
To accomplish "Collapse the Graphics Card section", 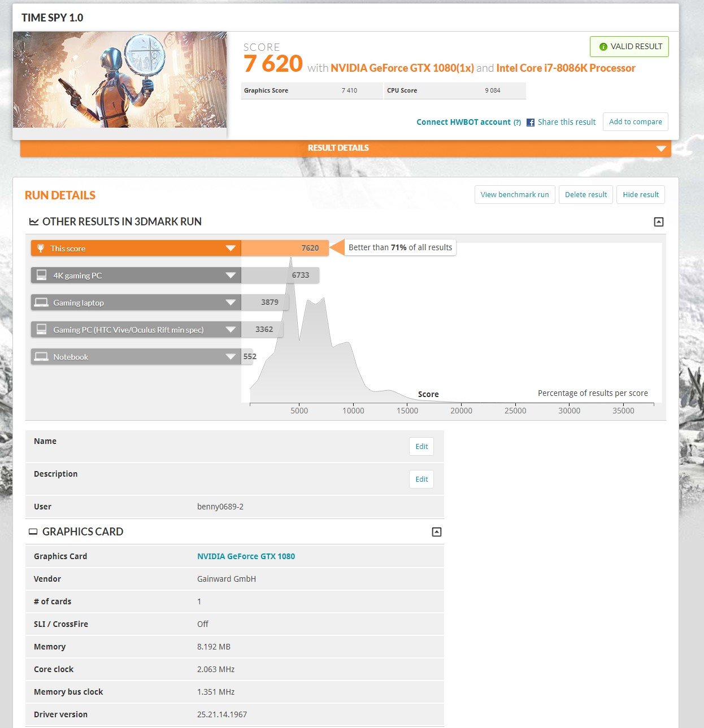I will 436,532.
